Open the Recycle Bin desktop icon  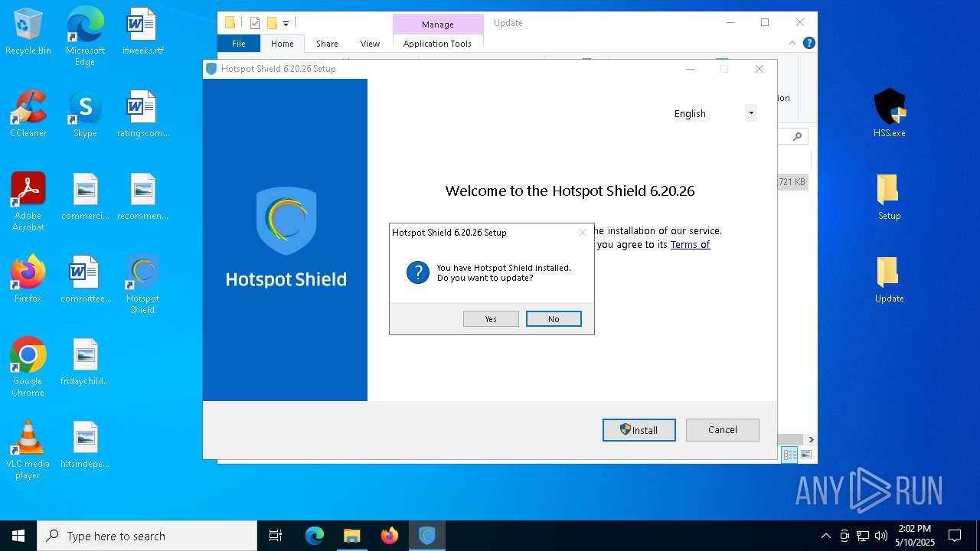coord(28,32)
